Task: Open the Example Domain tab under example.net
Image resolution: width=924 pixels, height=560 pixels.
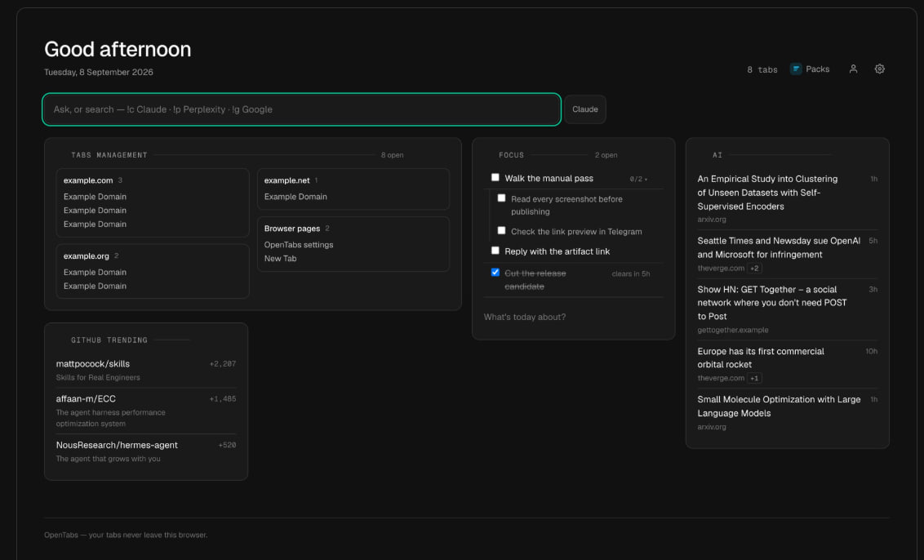Action: tap(295, 196)
